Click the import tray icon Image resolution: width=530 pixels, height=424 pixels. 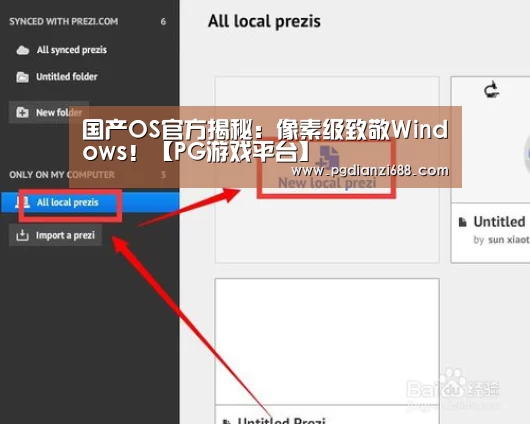click(22, 235)
